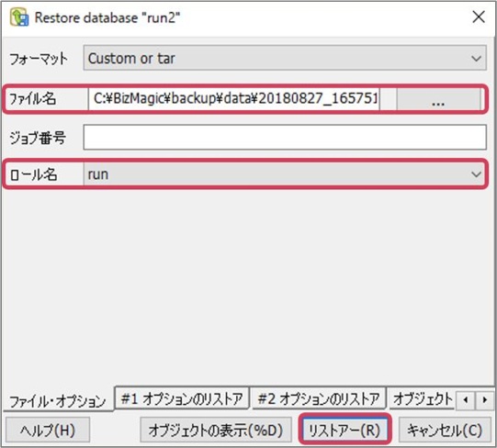Click the tab strip left arrow
The height and width of the screenshot is (448, 497).
tap(466, 400)
